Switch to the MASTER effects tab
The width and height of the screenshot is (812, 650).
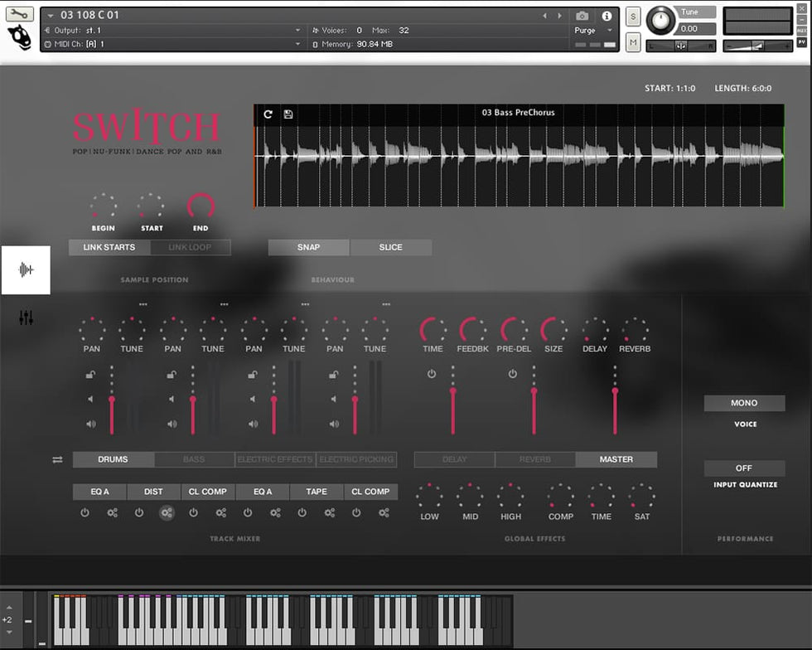616,459
